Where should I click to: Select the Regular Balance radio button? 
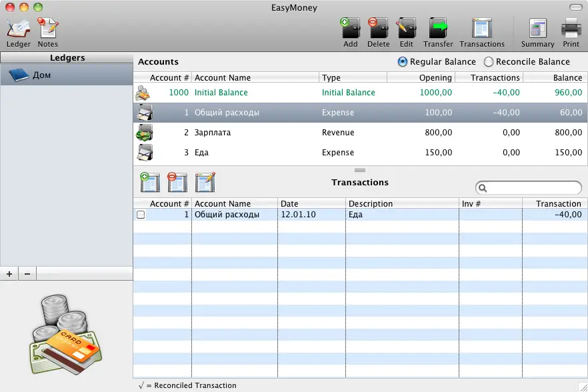[x=403, y=61]
